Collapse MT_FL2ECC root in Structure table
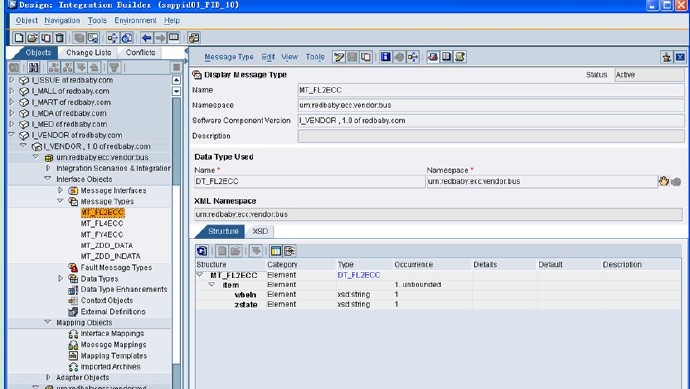Image resolution: width=690 pixels, height=389 pixels. [200, 275]
